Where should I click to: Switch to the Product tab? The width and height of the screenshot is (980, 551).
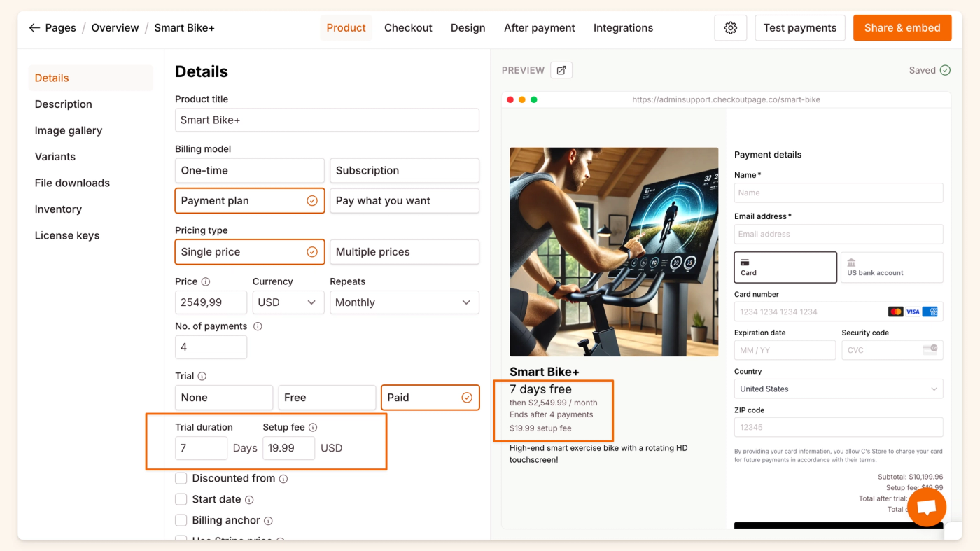pos(346,28)
